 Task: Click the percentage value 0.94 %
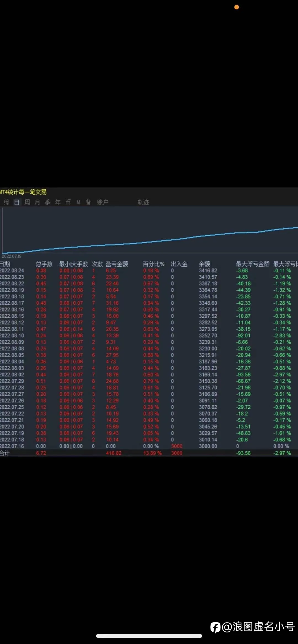coord(151,303)
